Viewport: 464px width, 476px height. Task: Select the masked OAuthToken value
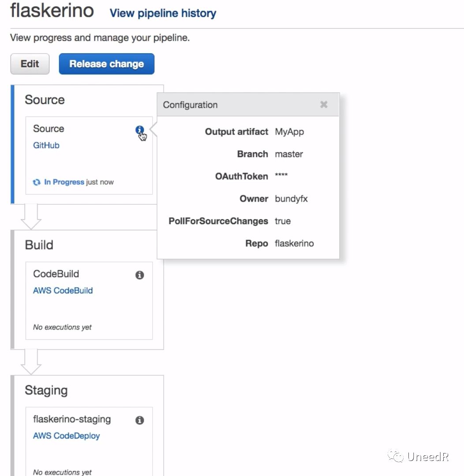coord(281,175)
